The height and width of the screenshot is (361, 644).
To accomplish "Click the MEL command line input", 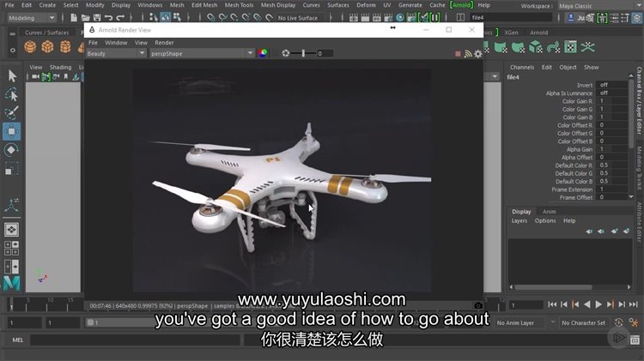I will tap(135, 340).
